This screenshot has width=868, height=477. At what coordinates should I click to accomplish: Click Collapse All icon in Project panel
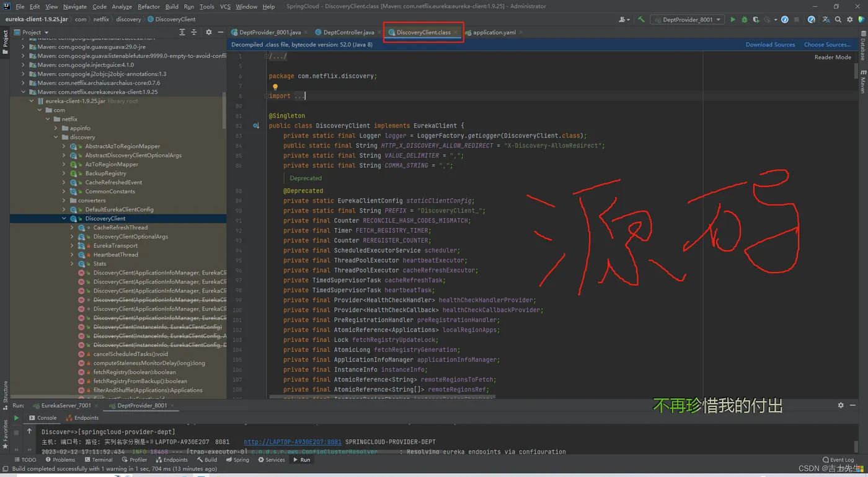click(194, 32)
